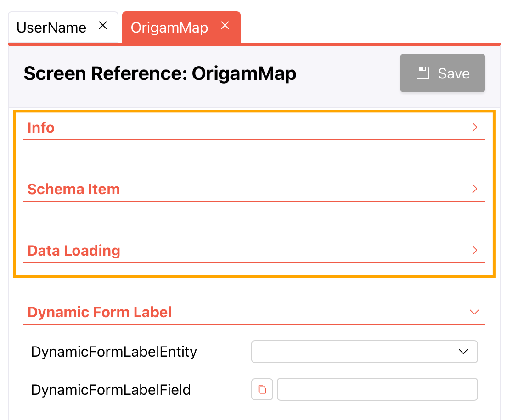This screenshot has height=420, width=507.
Task: Click the Info section heading
Action: [x=41, y=128]
